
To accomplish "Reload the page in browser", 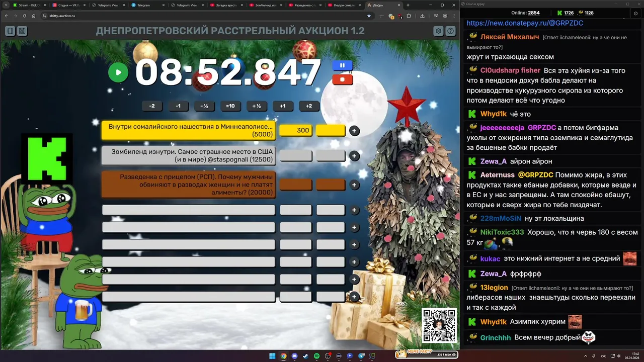I will pos(24,16).
